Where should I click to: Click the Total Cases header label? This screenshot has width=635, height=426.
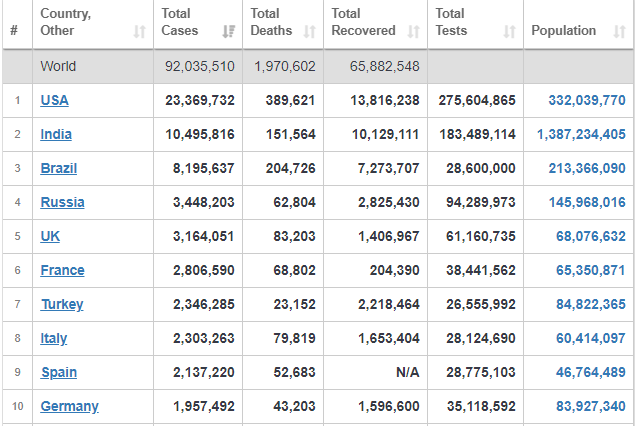pos(180,22)
